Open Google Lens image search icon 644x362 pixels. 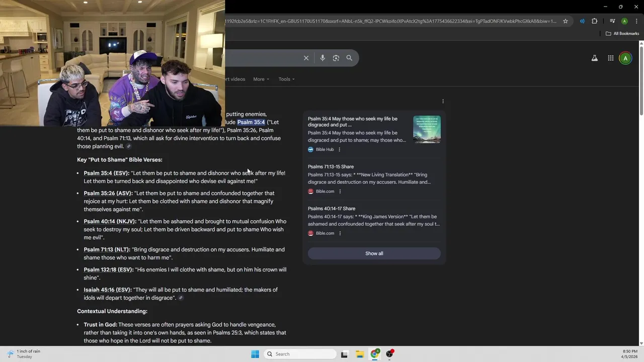[336, 58]
